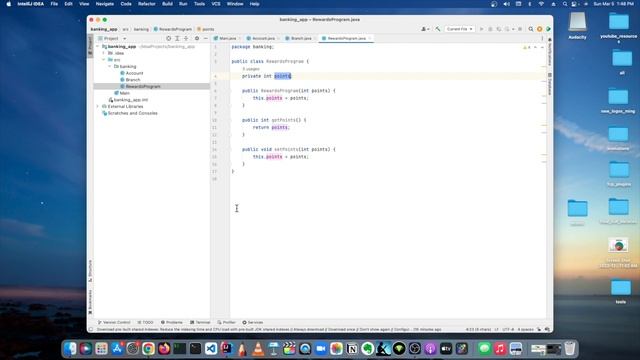Open the Current File run configuration dropdown
Image resolution: width=640 pixels, height=360 pixels.
pyautogui.click(x=459, y=29)
